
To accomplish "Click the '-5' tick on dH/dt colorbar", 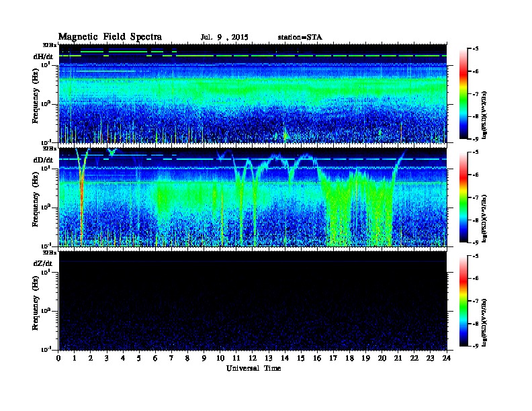I will [476, 49].
